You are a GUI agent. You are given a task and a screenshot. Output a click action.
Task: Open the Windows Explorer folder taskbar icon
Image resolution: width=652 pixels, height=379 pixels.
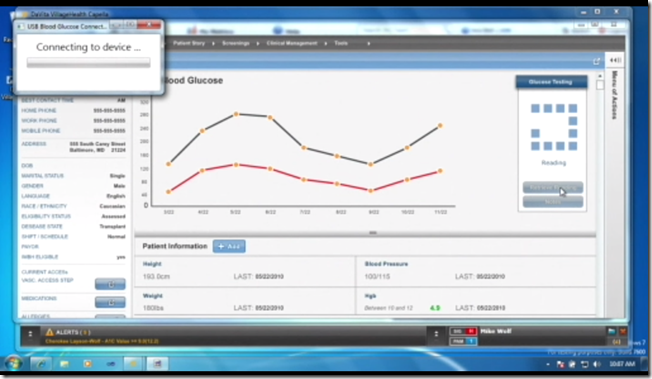(x=64, y=364)
